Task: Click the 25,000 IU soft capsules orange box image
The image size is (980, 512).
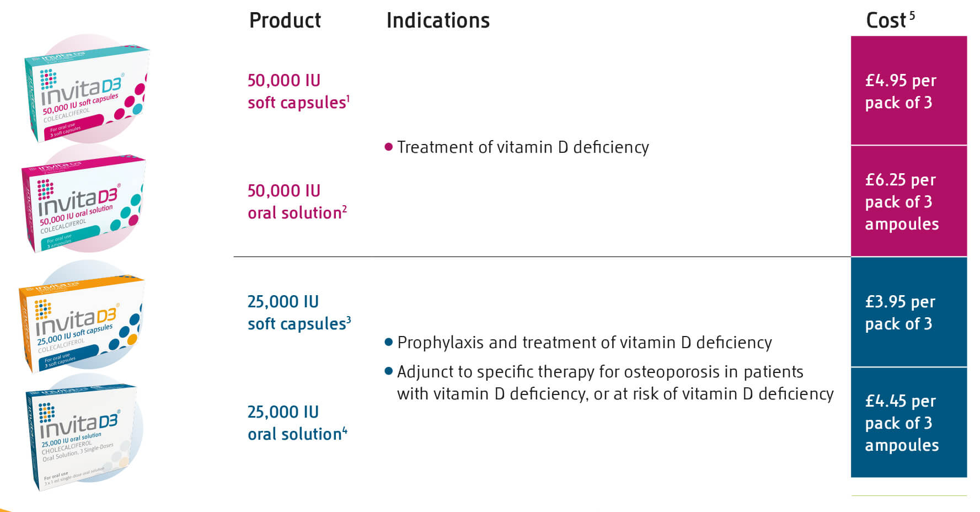Action: point(81,322)
